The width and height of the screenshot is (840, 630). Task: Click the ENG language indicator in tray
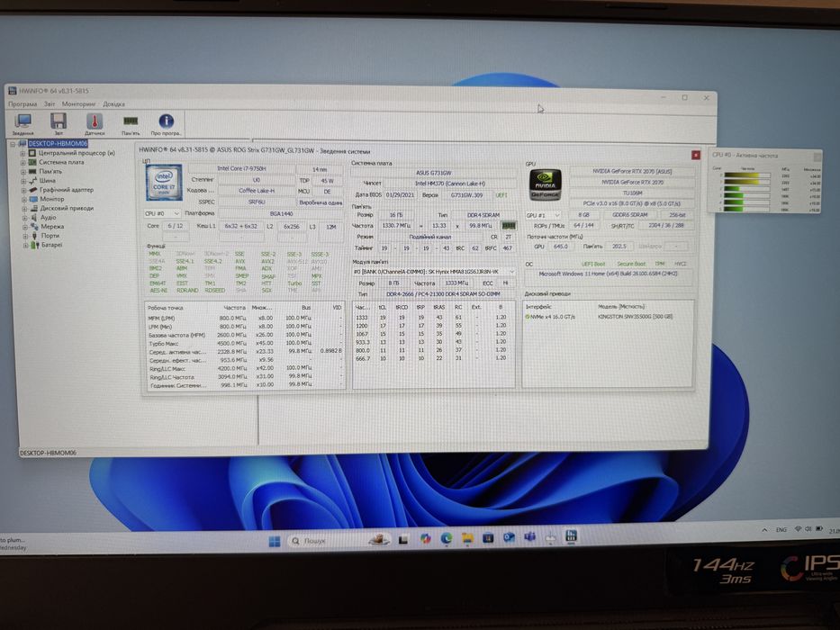pyautogui.click(x=781, y=530)
